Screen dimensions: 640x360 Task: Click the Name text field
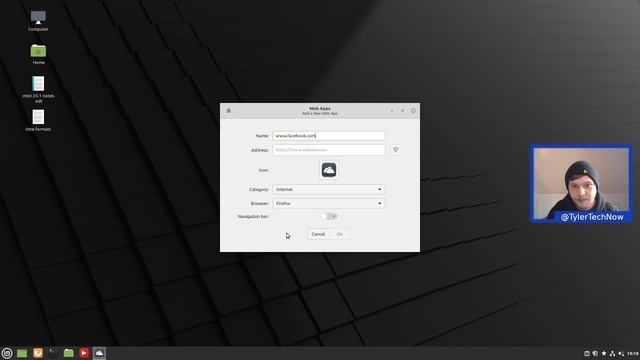329,136
